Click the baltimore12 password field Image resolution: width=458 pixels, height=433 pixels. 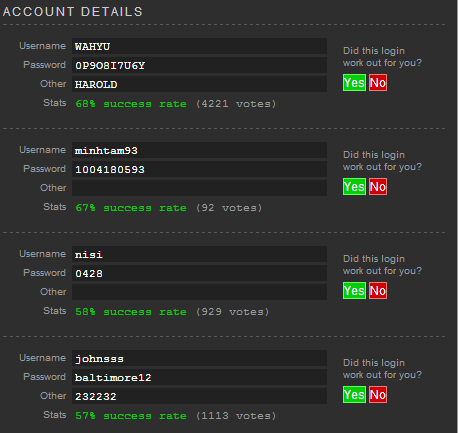(x=199, y=377)
